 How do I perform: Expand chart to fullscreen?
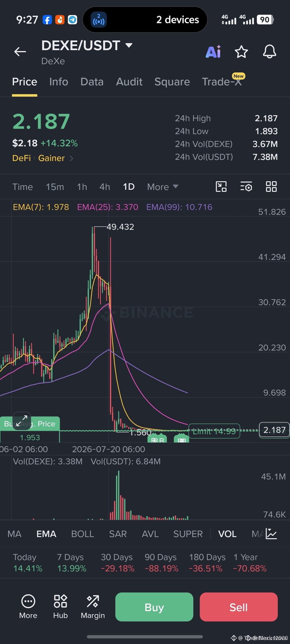(22, 421)
